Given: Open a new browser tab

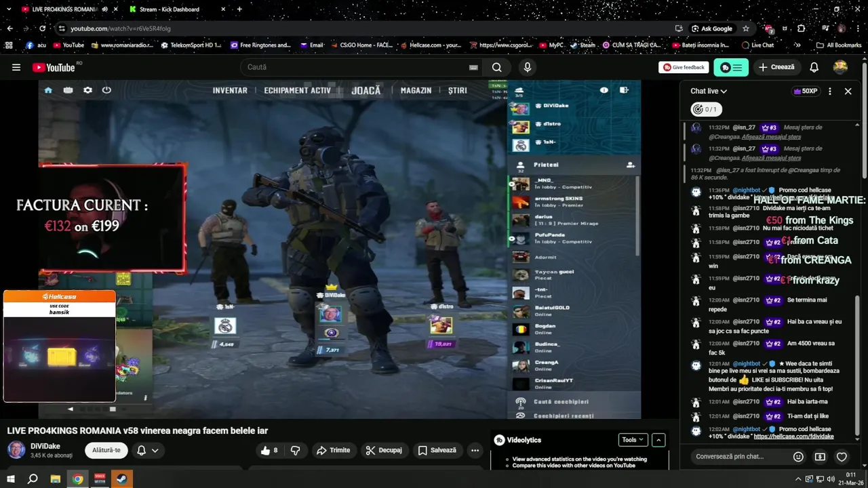Looking at the screenshot, I should pos(239,9).
